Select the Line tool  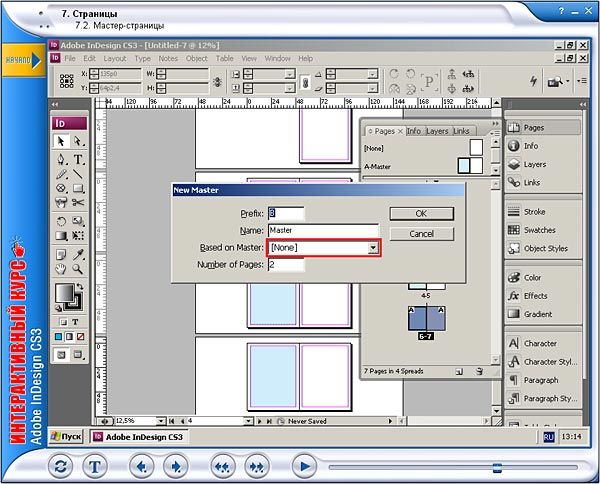click(x=78, y=174)
